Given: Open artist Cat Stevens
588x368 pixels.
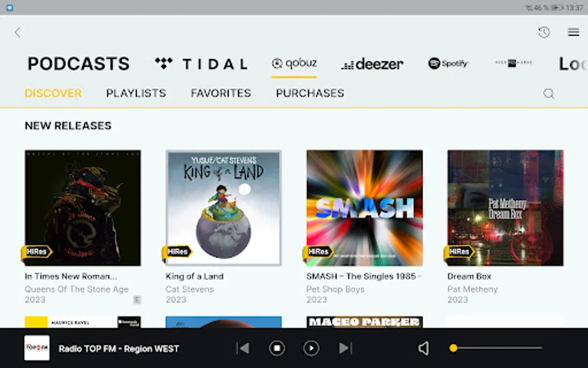Looking at the screenshot, I should pos(190,289).
